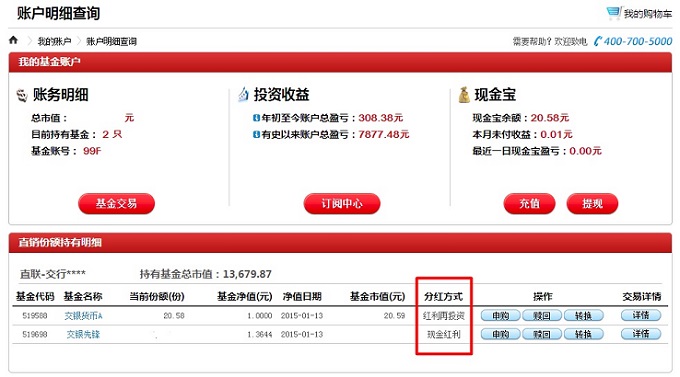Click 目前持有基金 2 只 text
Image resolution: width=680 pixels, height=377 pixels.
point(77,134)
